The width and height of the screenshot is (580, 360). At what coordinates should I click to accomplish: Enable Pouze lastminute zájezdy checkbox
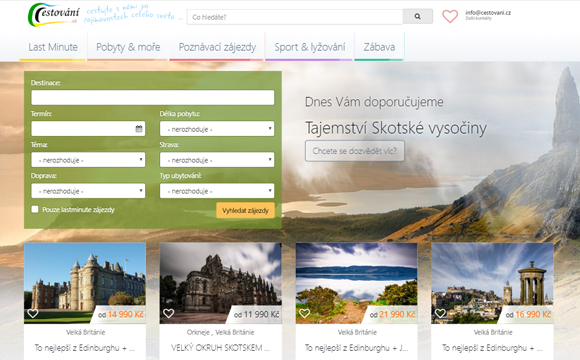pyautogui.click(x=35, y=209)
